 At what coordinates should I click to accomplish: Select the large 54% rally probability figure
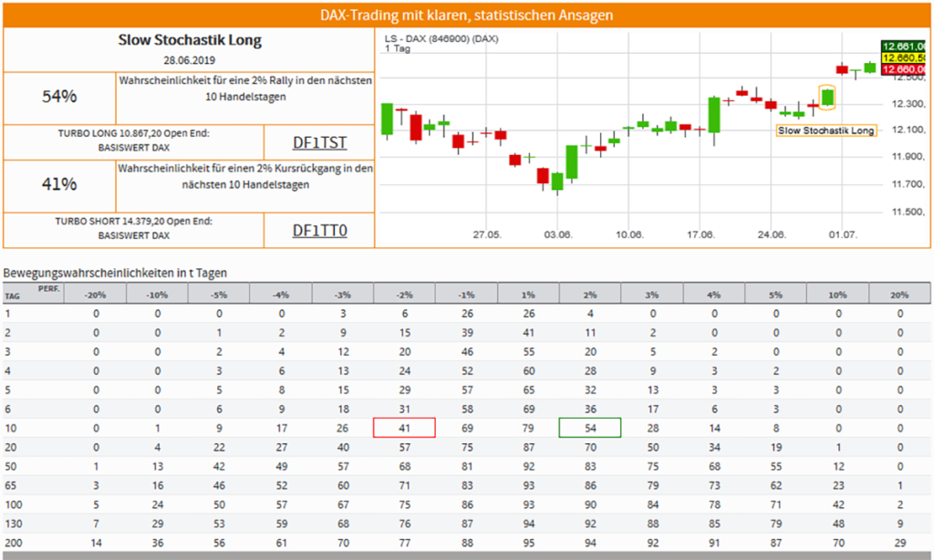coord(59,97)
